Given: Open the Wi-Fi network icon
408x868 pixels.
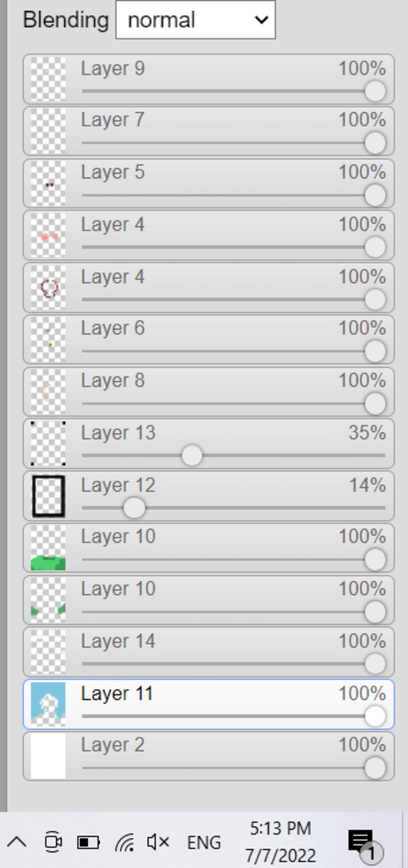Looking at the screenshot, I should pyautogui.click(x=125, y=842).
